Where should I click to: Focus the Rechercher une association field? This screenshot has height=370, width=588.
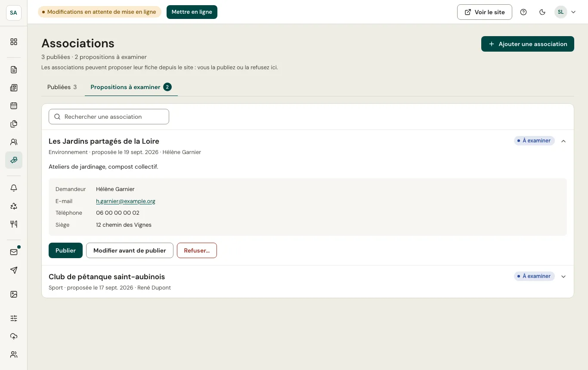[109, 117]
